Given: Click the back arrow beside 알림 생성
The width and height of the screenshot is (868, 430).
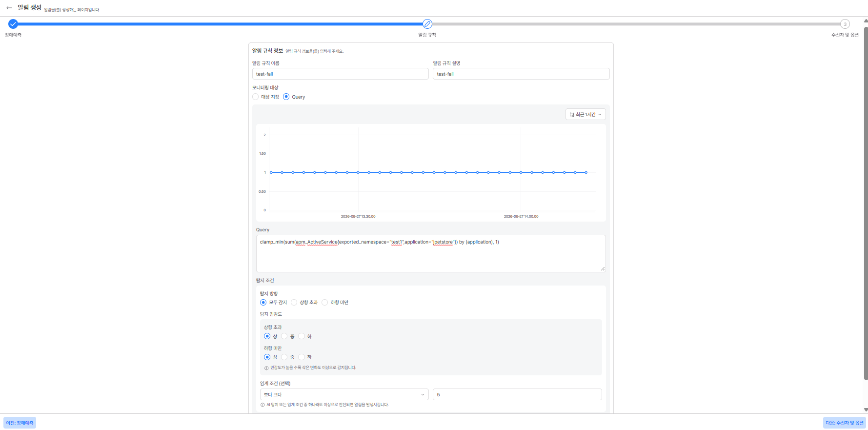Looking at the screenshot, I should pos(9,8).
